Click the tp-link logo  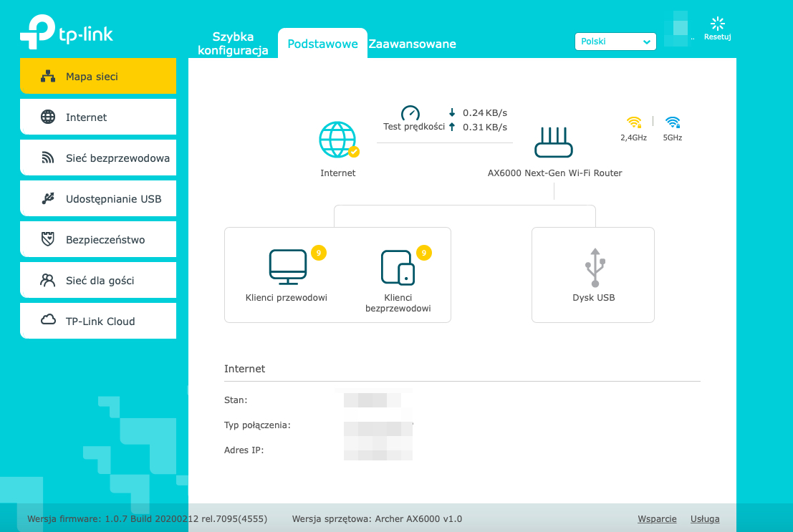pos(67,34)
